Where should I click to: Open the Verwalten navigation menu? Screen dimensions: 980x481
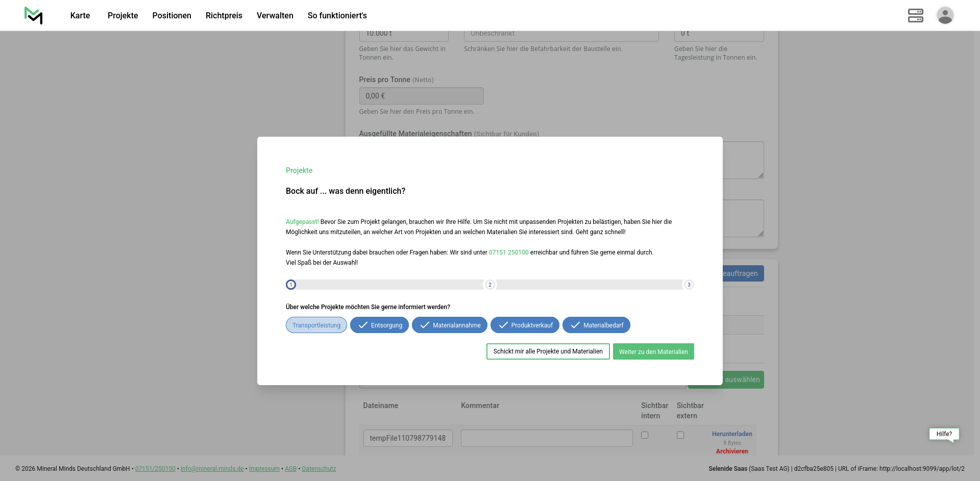tap(275, 15)
